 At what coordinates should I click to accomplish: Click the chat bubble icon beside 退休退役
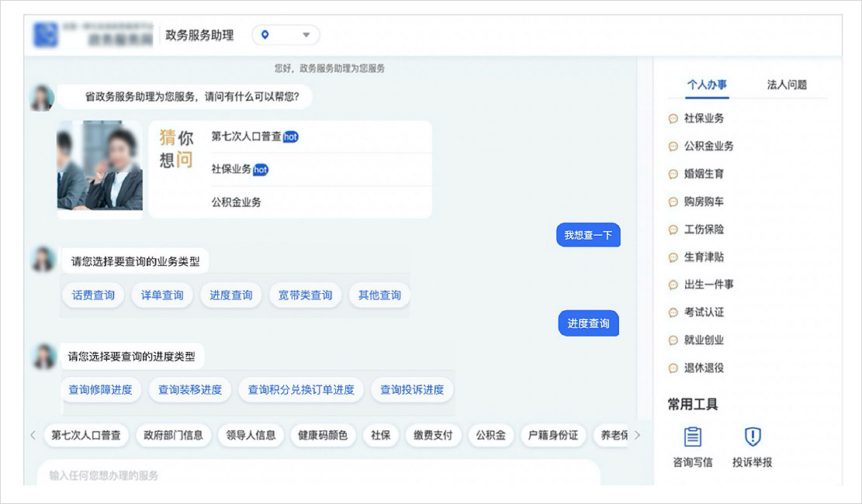pos(673,368)
